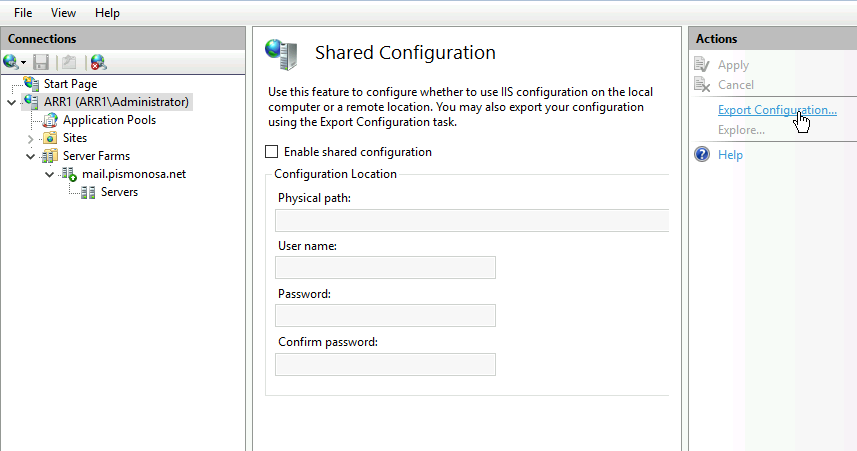Click the Physical path input field
857x451 pixels.
(472, 220)
